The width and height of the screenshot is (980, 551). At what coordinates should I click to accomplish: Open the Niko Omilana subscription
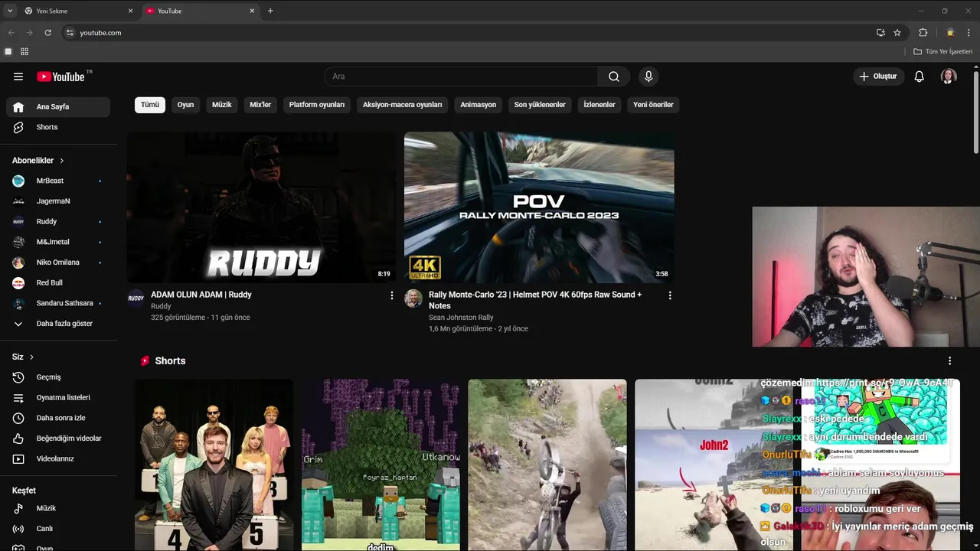click(x=58, y=262)
